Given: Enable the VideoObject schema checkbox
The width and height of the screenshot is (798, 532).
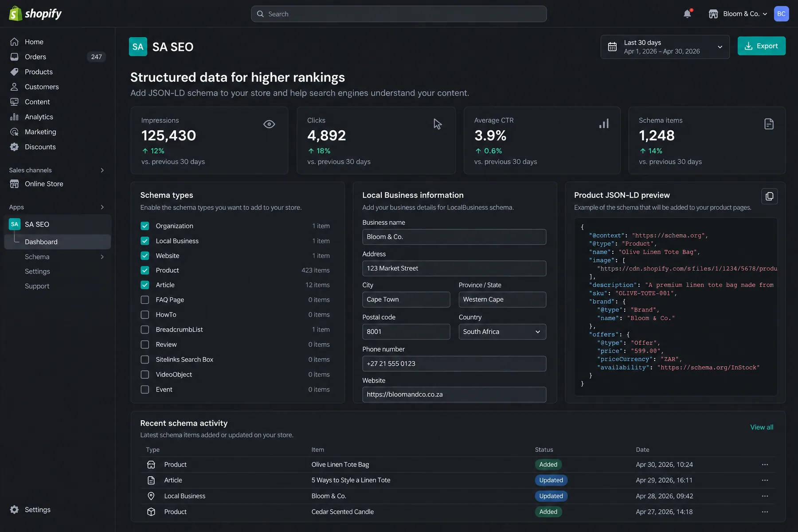Looking at the screenshot, I should coord(145,375).
